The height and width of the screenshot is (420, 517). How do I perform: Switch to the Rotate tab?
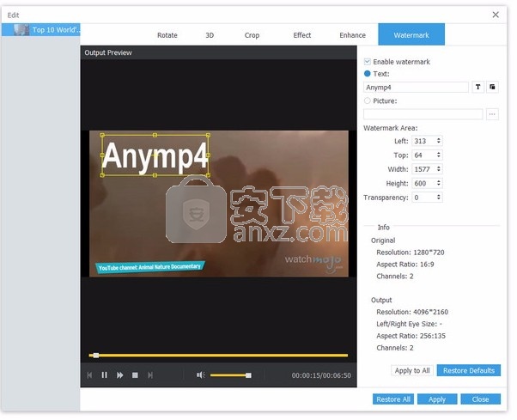167,35
